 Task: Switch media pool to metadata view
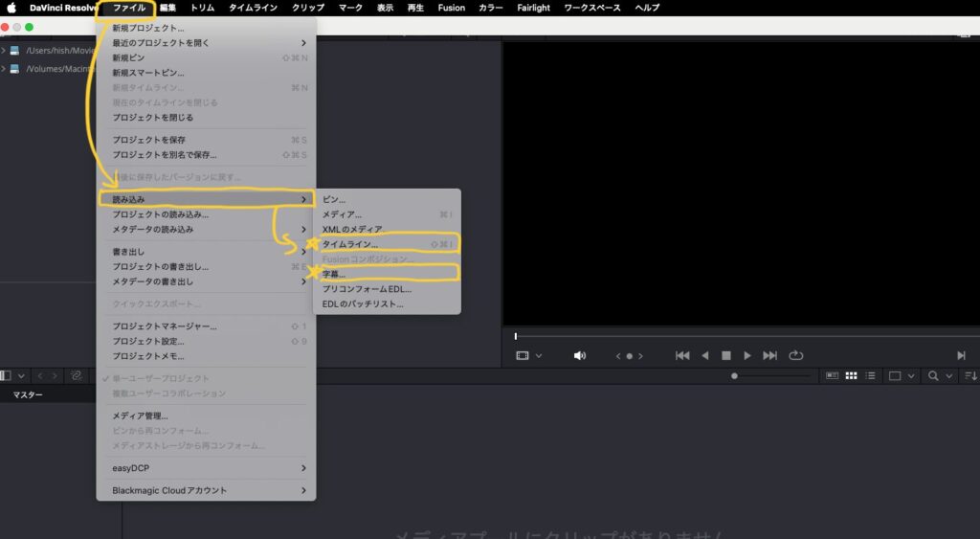(832, 376)
